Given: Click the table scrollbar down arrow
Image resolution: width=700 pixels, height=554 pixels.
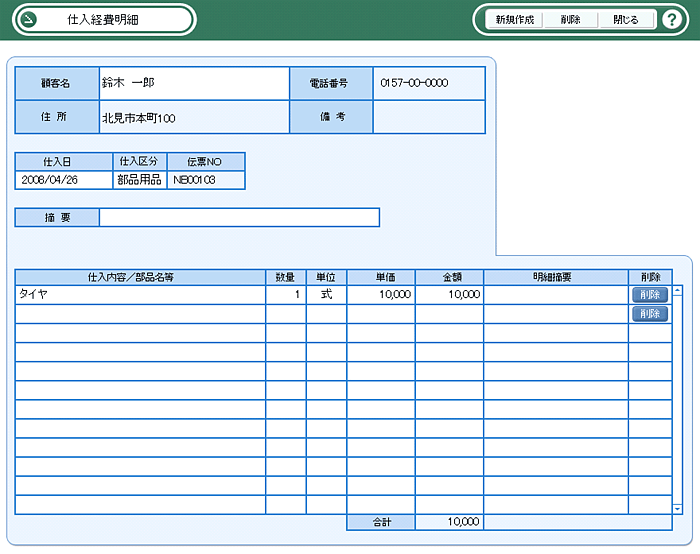Looking at the screenshot, I should pyautogui.click(x=678, y=509).
